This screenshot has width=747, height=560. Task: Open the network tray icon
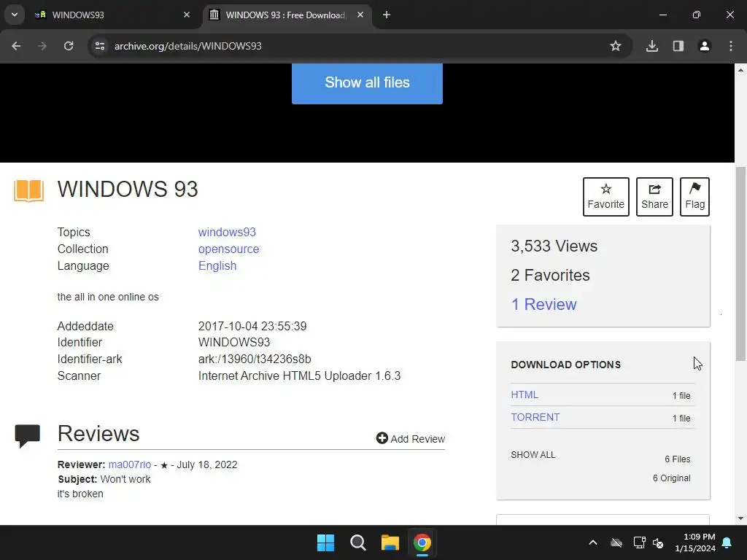click(639, 542)
